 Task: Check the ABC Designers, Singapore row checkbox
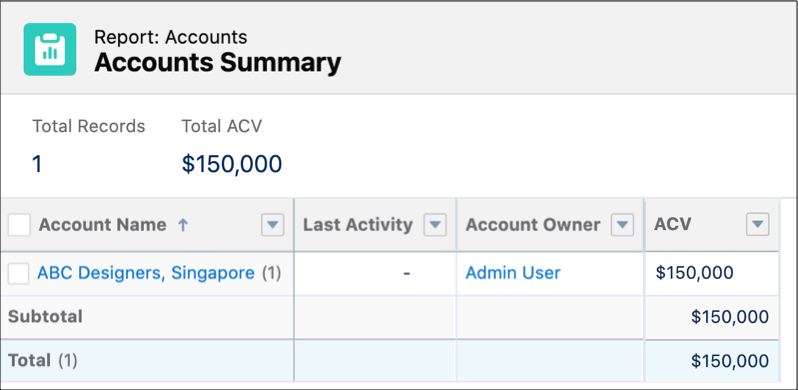click(18, 273)
